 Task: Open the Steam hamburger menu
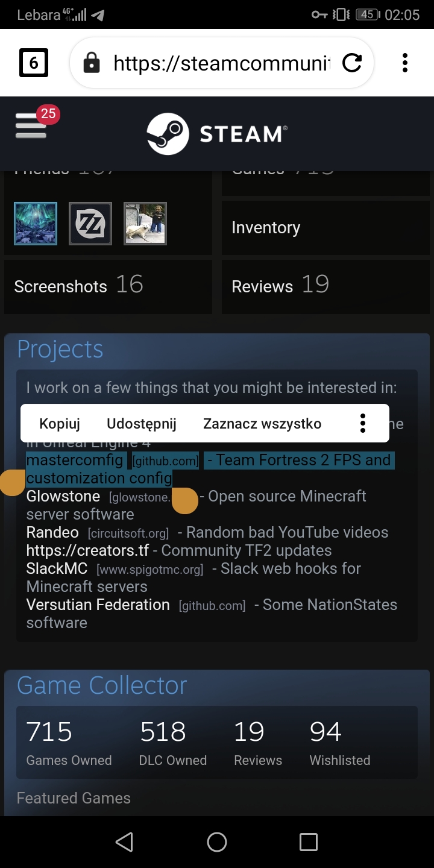click(31, 125)
